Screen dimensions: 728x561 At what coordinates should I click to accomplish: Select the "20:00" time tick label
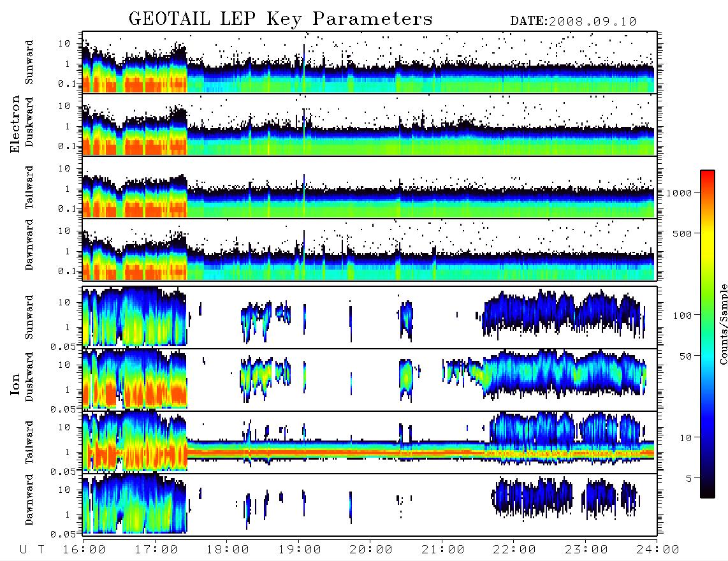pos(371,550)
